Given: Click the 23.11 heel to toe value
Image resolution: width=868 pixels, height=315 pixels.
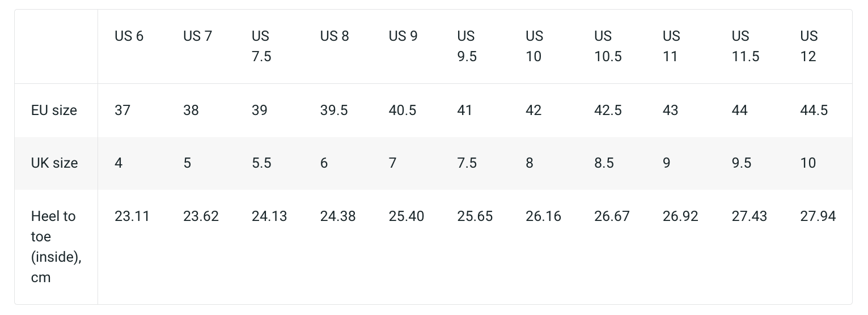Looking at the screenshot, I should pyautogui.click(x=132, y=216).
